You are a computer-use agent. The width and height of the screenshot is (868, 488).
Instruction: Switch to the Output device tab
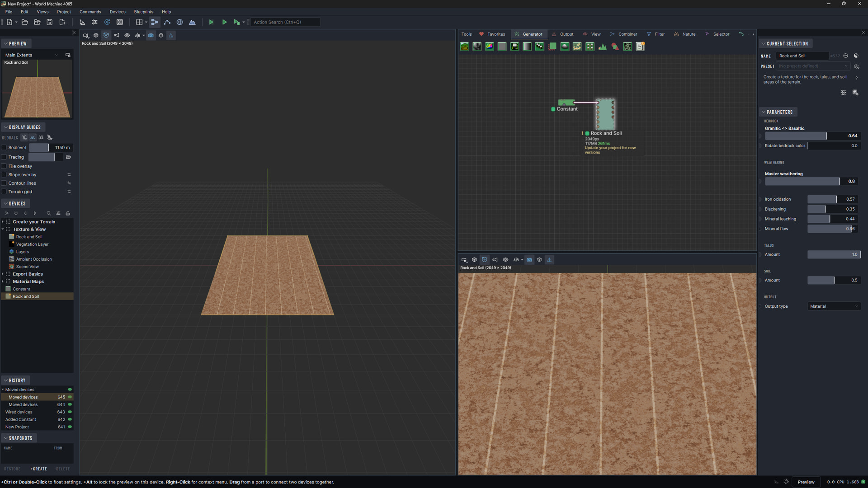pyautogui.click(x=562, y=34)
